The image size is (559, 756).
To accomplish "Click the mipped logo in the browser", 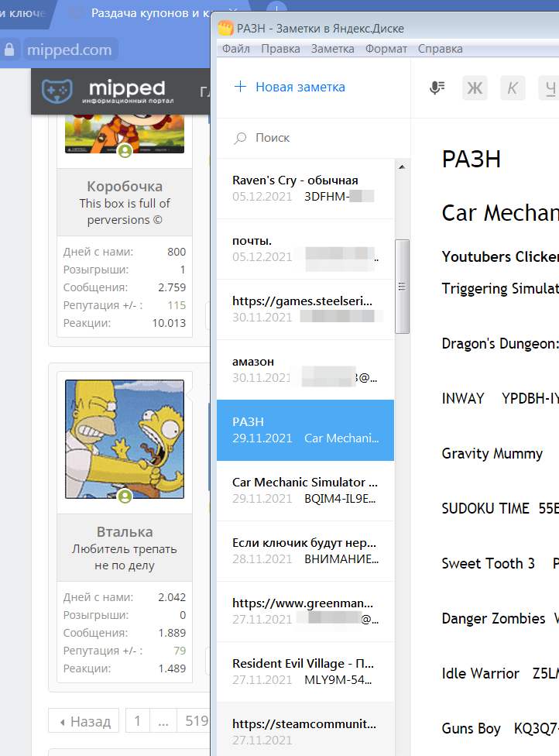I will pos(108,91).
